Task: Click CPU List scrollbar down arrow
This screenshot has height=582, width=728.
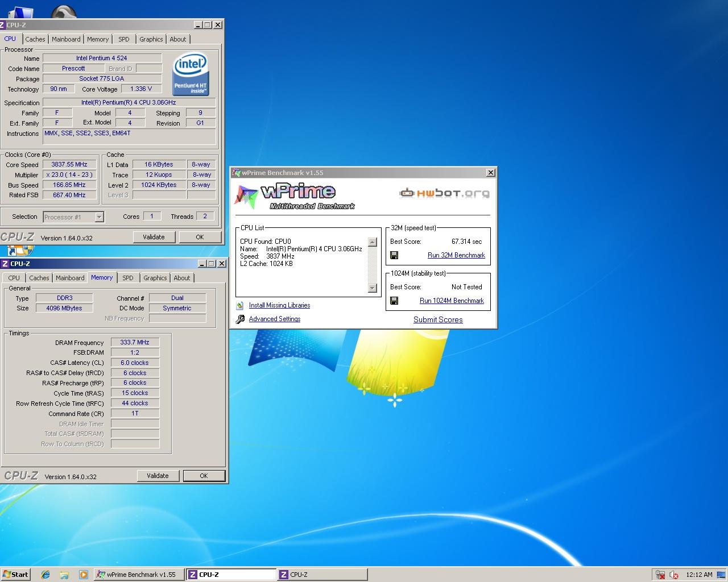Action: point(373,288)
